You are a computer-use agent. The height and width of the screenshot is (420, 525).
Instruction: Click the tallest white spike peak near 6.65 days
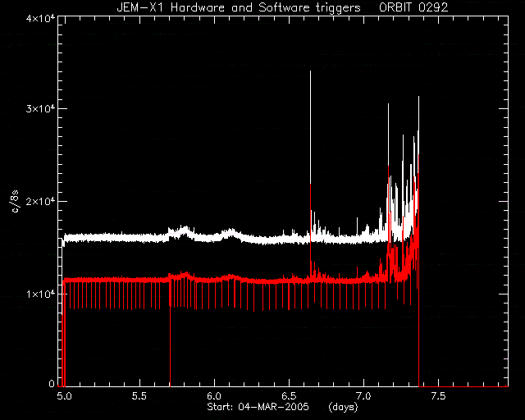(310, 71)
